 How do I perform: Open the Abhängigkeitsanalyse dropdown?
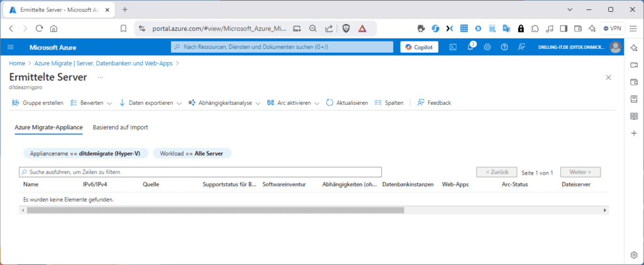[224, 103]
